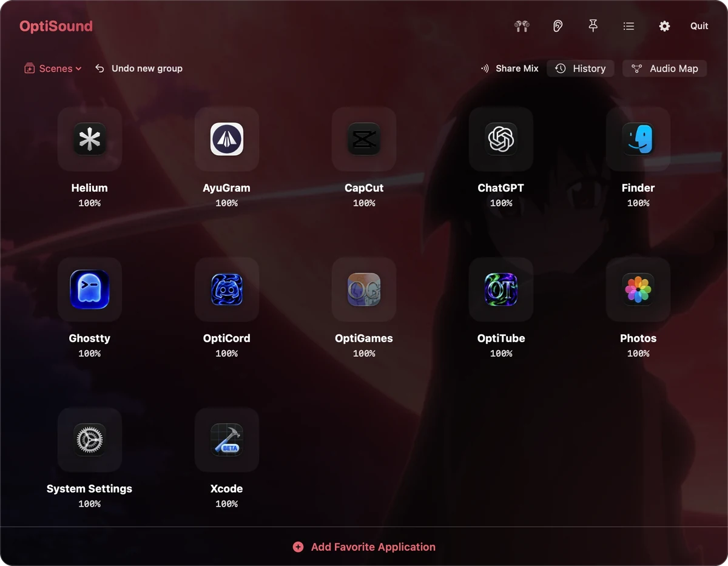Screen dimensions: 728x566
Task: Open the AirPods device icon
Action: 522,26
